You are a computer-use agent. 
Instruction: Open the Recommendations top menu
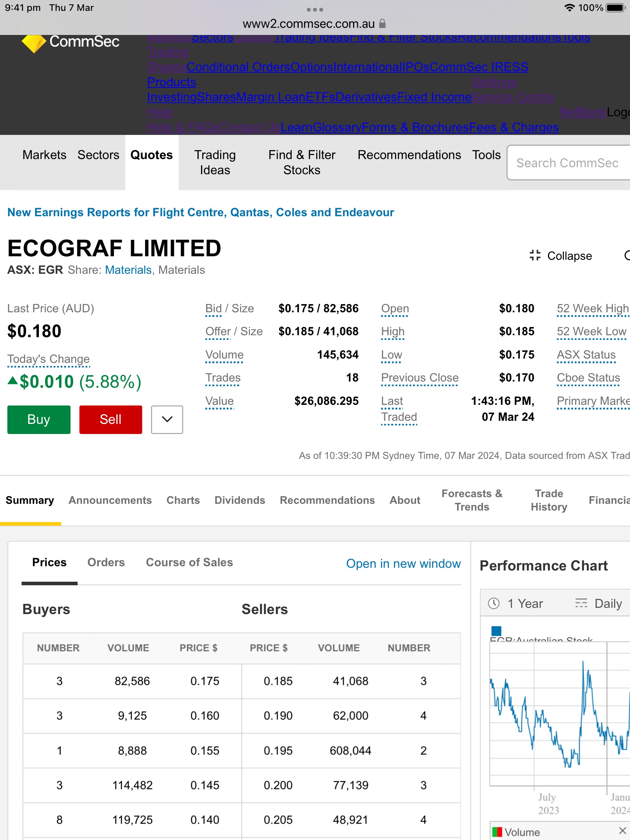[x=409, y=155]
